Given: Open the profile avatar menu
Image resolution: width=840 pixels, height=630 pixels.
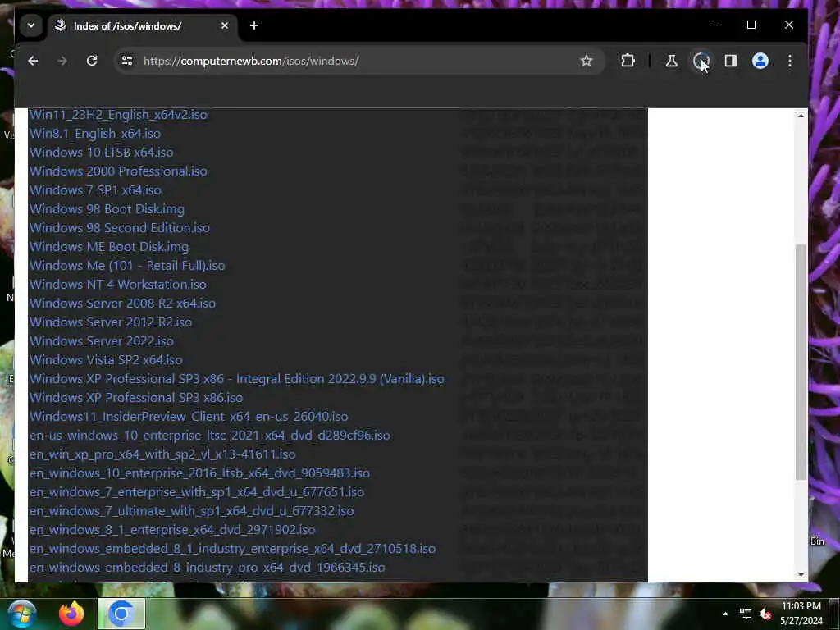Looking at the screenshot, I should click(760, 61).
